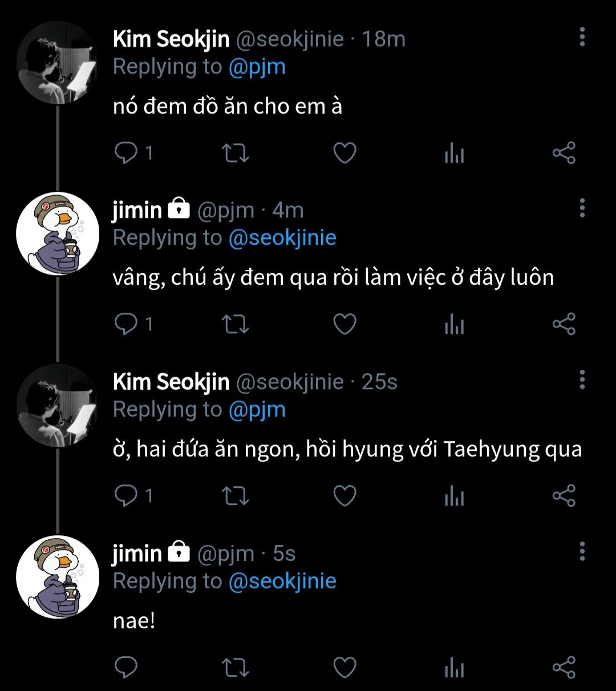
Task: Share jimin's tweet from 4m ago
Action: (564, 324)
